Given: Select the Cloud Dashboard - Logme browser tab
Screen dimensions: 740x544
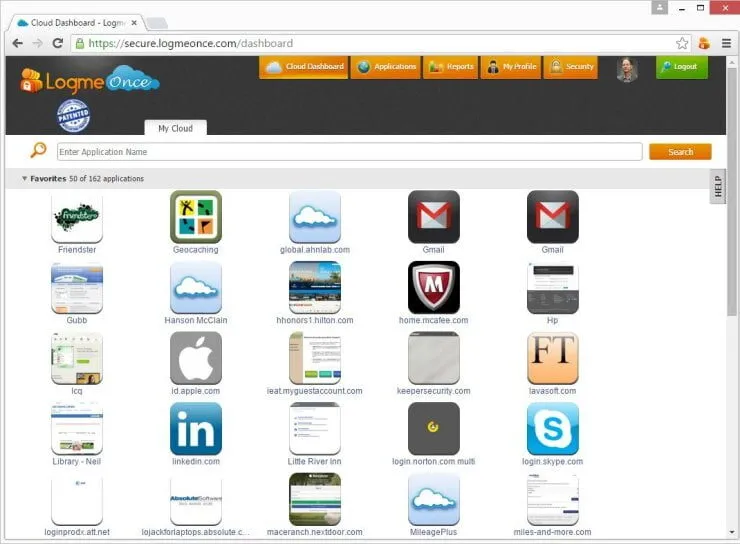Looking at the screenshot, I should pos(76,23).
